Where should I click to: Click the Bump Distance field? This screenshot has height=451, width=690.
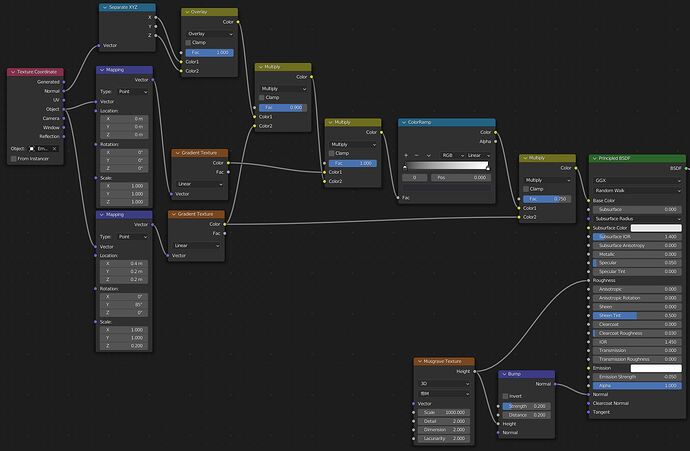pos(526,415)
